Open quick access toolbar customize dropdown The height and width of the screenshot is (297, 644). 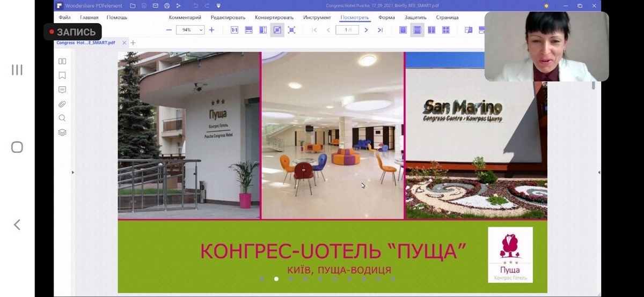point(218,6)
